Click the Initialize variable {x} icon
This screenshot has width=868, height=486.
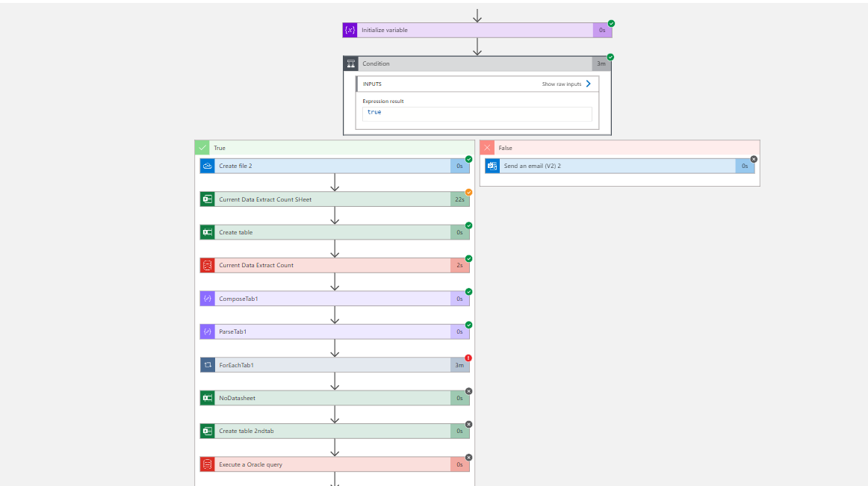click(x=349, y=30)
